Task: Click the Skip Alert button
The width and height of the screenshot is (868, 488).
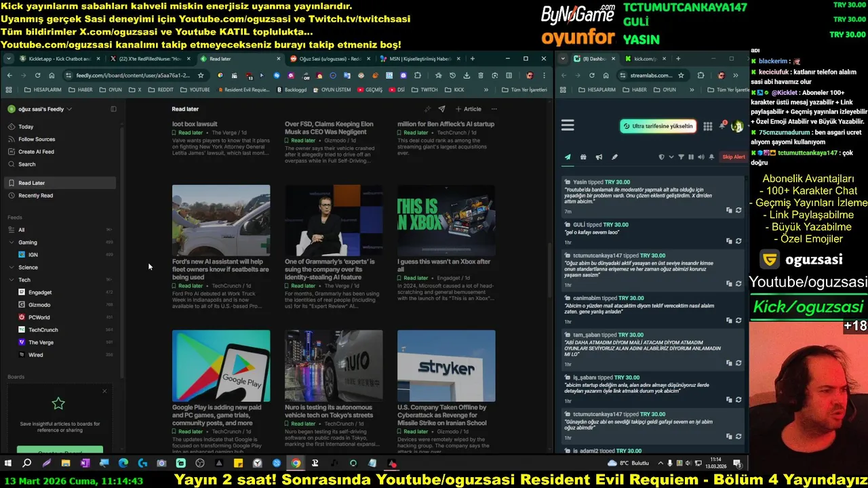Action: coord(734,157)
